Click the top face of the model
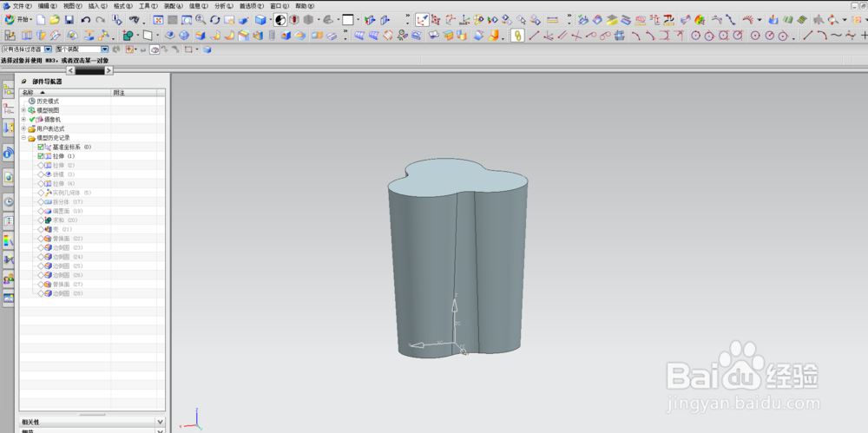The image size is (868, 433). tap(457, 180)
